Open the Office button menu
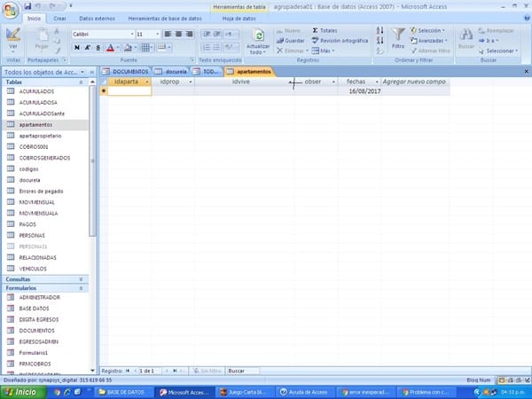532x399 pixels. 10,10
